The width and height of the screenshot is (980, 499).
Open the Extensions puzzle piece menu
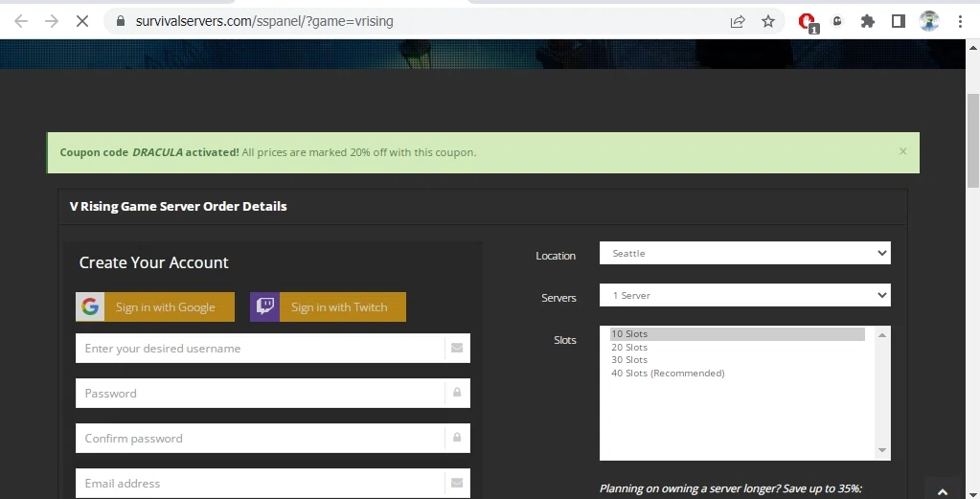868,21
